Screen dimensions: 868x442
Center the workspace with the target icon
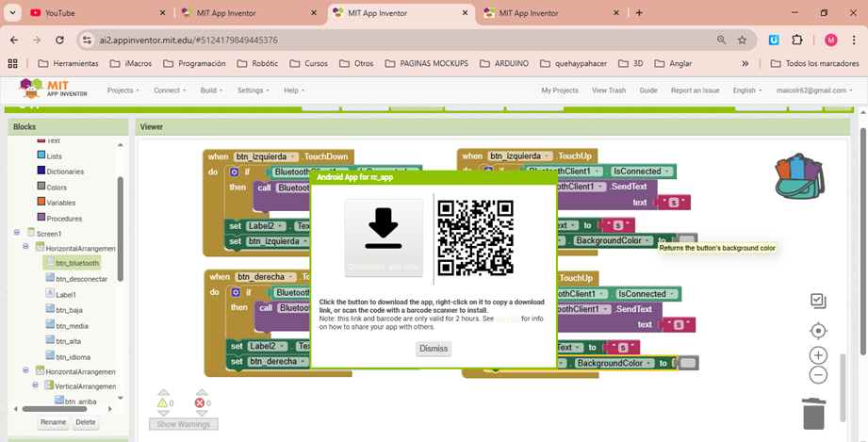tap(818, 331)
